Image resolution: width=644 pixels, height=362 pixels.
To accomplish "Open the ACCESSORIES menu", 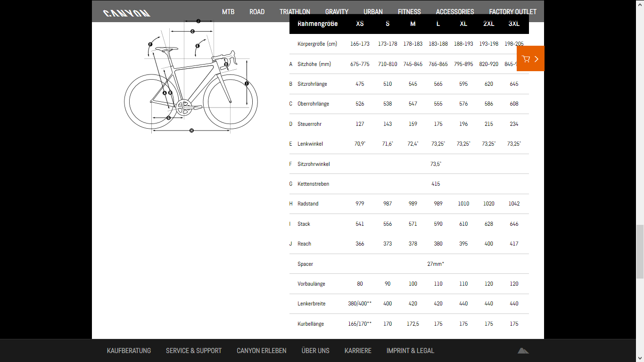I will pyautogui.click(x=455, y=12).
